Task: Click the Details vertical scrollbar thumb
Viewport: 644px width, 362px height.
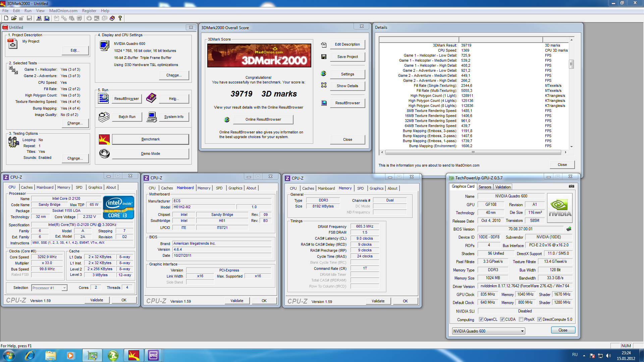Action: pos(572,64)
